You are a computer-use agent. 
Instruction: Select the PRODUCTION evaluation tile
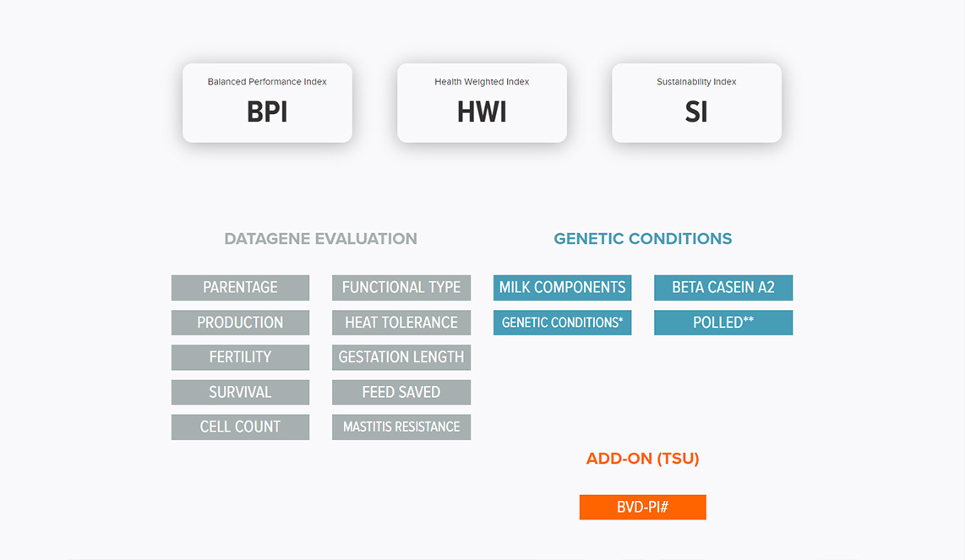(240, 323)
